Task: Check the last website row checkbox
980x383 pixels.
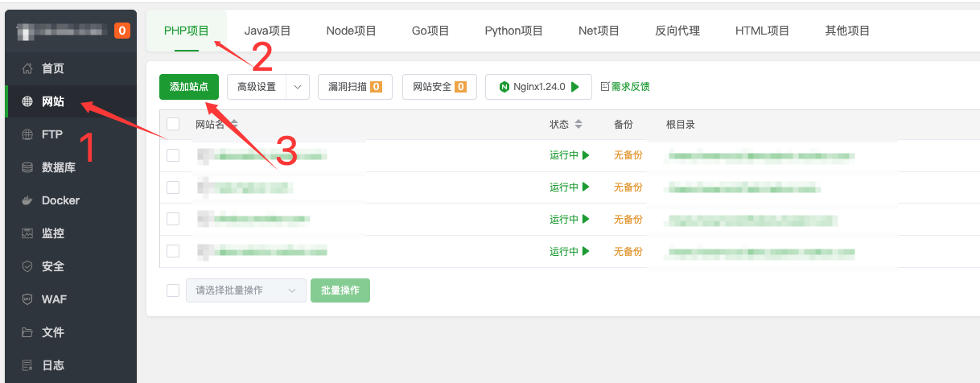Action: [x=173, y=251]
